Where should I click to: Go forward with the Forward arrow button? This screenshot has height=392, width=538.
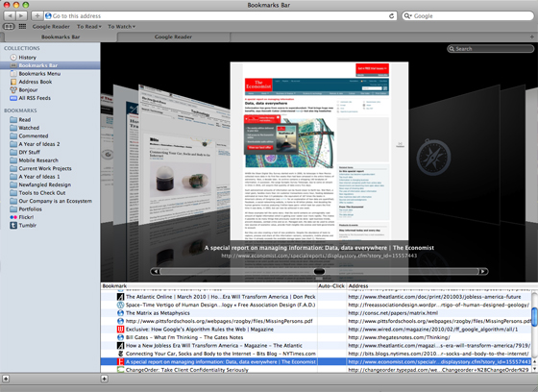pos(21,15)
